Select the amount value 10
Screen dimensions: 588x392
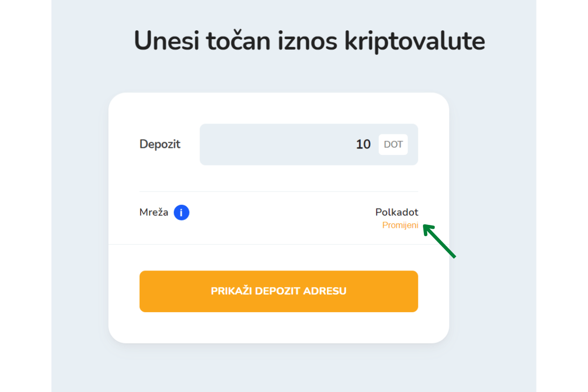pyautogui.click(x=363, y=144)
